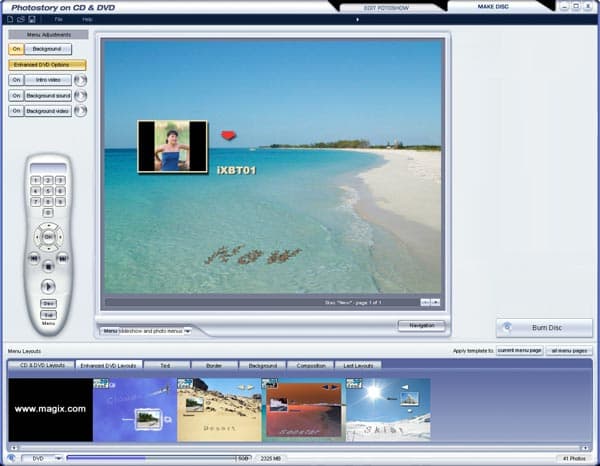Click the down arrow on remote d-pad
This screenshot has width=600, height=466.
[x=48, y=248]
